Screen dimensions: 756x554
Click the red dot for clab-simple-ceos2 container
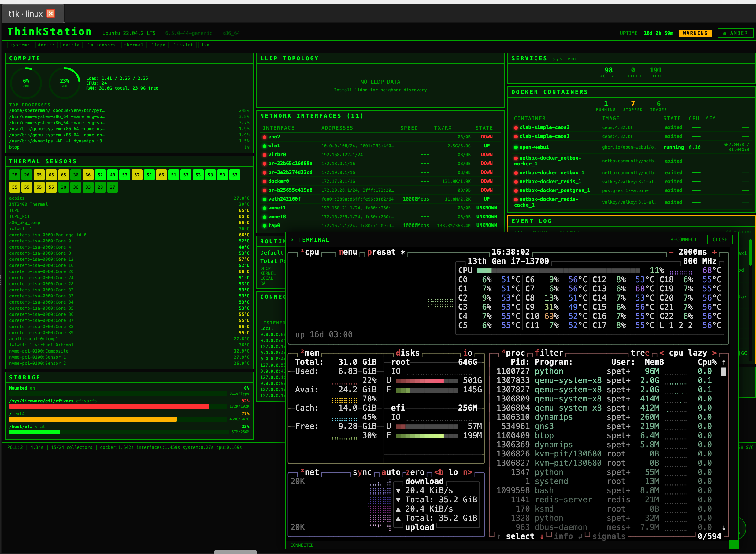516,127
